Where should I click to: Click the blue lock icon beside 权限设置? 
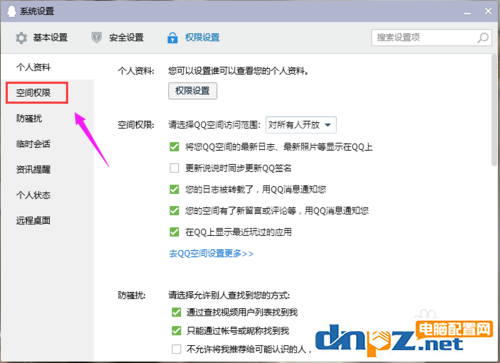point(172,38)
